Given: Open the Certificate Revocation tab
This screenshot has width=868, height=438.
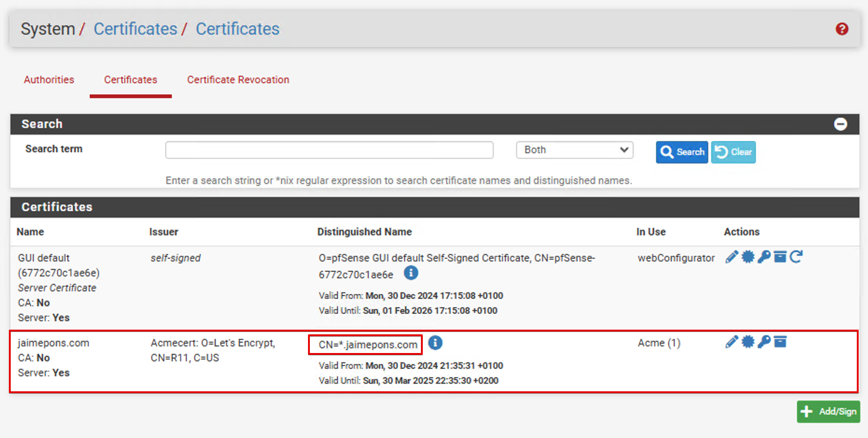Looking at the screenshot, I should pyautogui.click(x=238, y=80).
